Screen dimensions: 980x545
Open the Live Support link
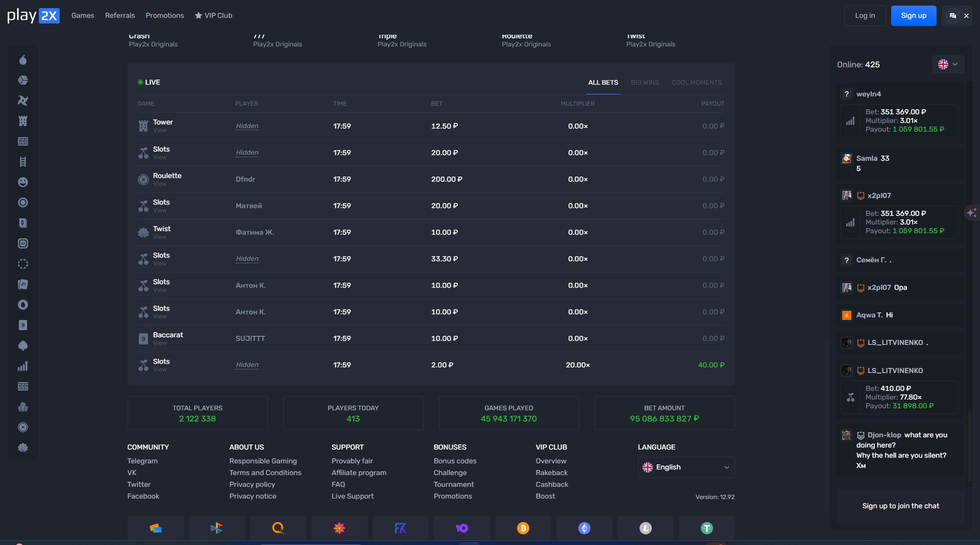pos(352,496)
